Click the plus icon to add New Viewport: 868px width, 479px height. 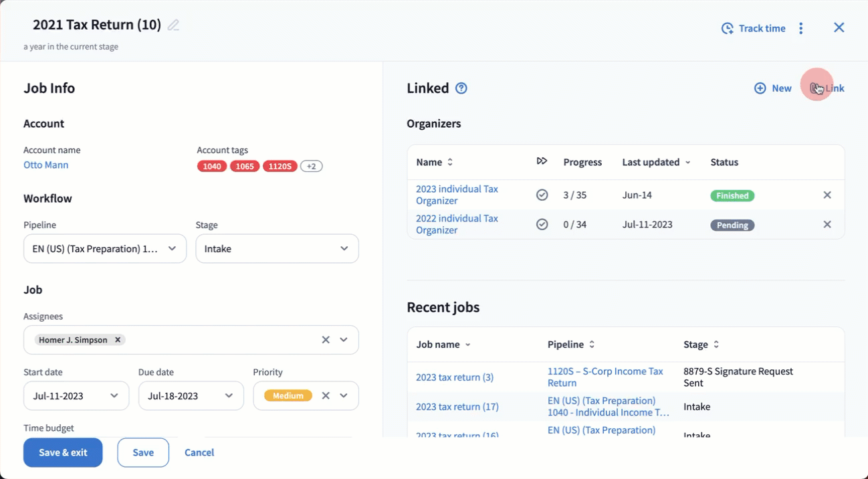[x=760, y=88]
